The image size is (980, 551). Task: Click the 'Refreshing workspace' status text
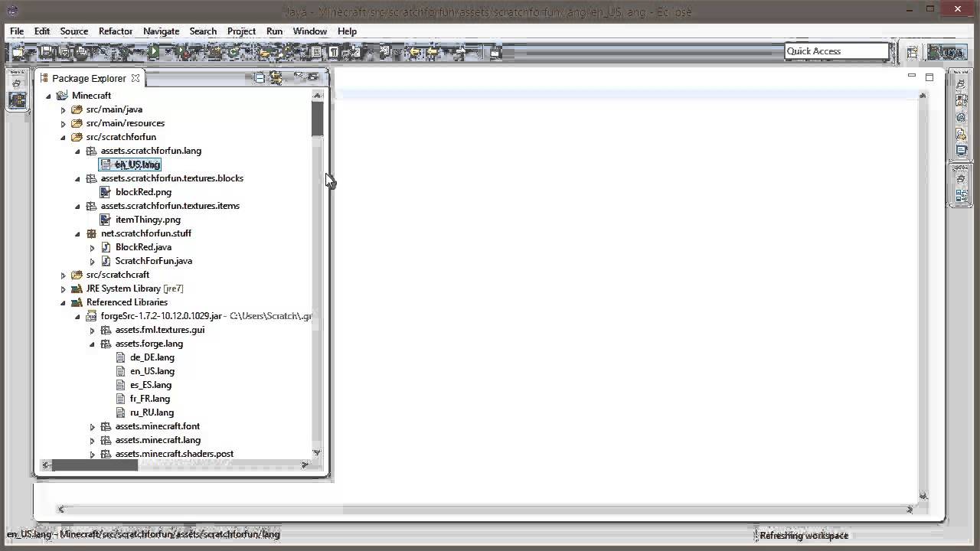[804, 536]
